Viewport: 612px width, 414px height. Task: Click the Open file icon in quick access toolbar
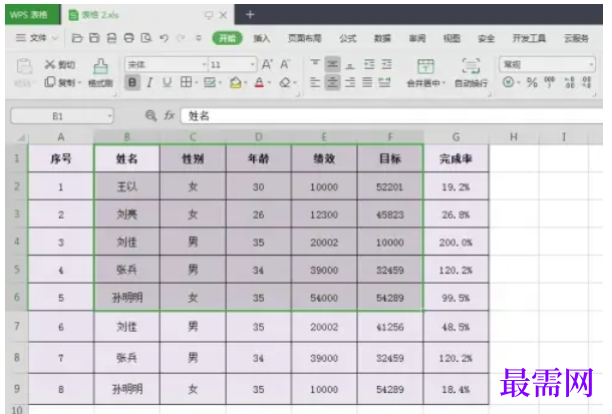(x=77, y=38)
